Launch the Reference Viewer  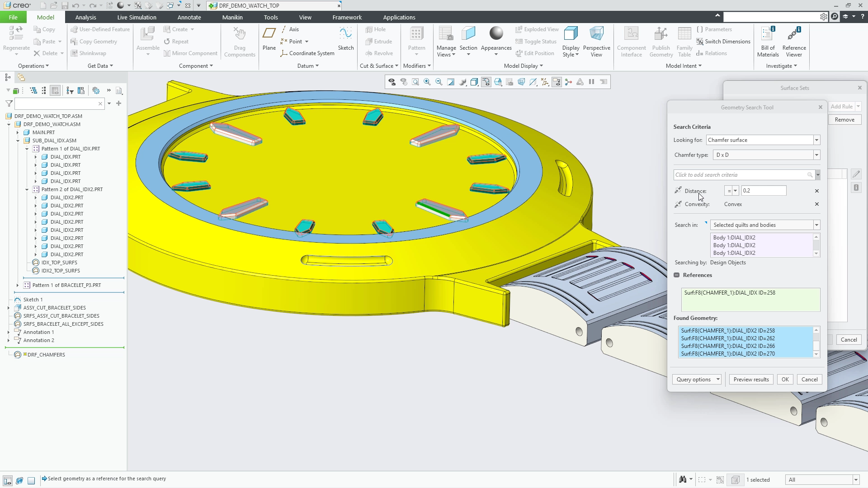[x=794, y=41]
